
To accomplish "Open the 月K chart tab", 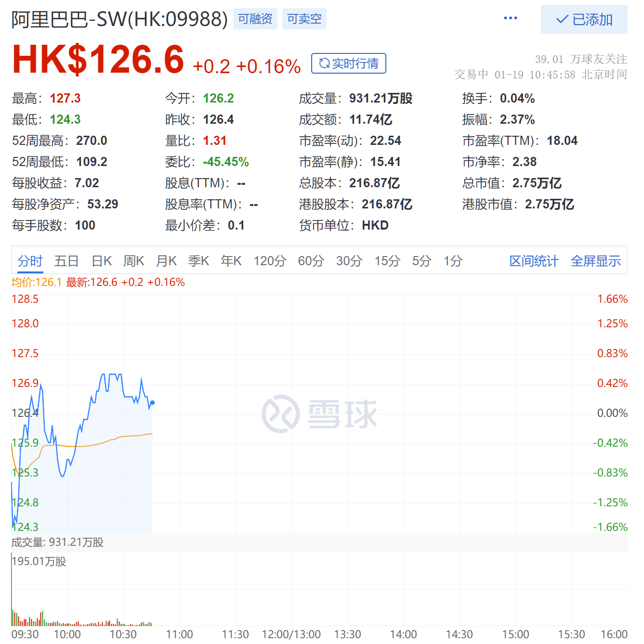I will [167, 261].
